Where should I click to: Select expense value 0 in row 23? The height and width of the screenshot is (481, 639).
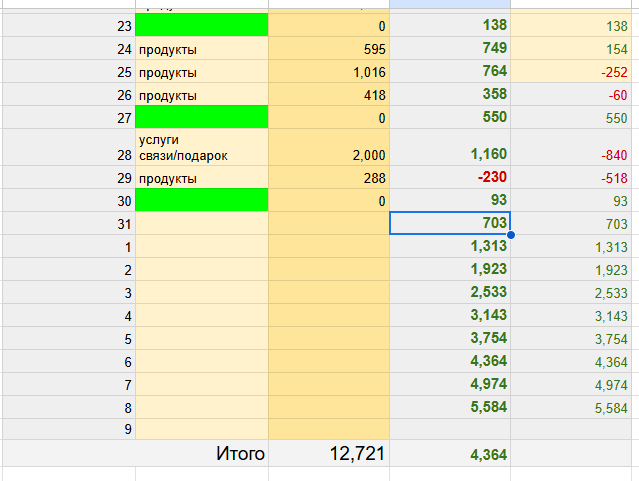[x=328, y=25]
